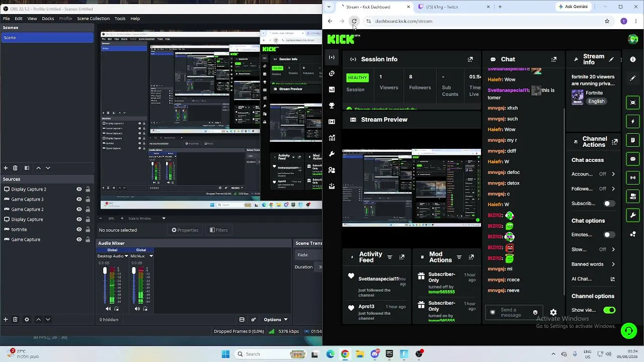
Task: Open the Kick sidebar trophy icon
Action: (x=332, y=106)
